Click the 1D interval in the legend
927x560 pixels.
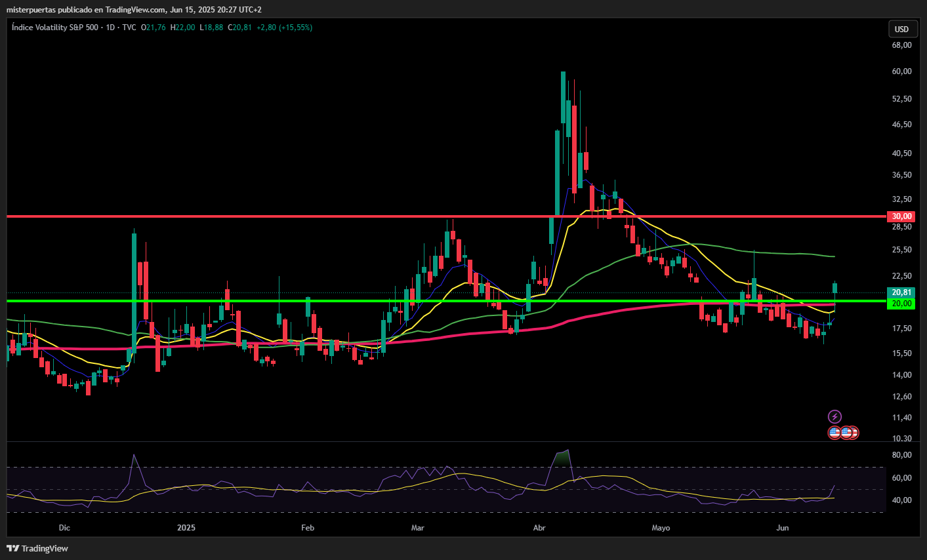coord(110,28)
